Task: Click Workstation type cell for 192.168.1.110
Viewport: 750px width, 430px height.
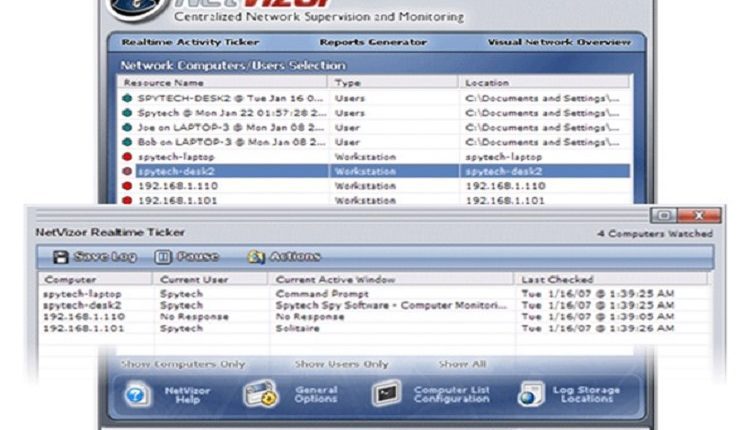Action: pos(365,186)
